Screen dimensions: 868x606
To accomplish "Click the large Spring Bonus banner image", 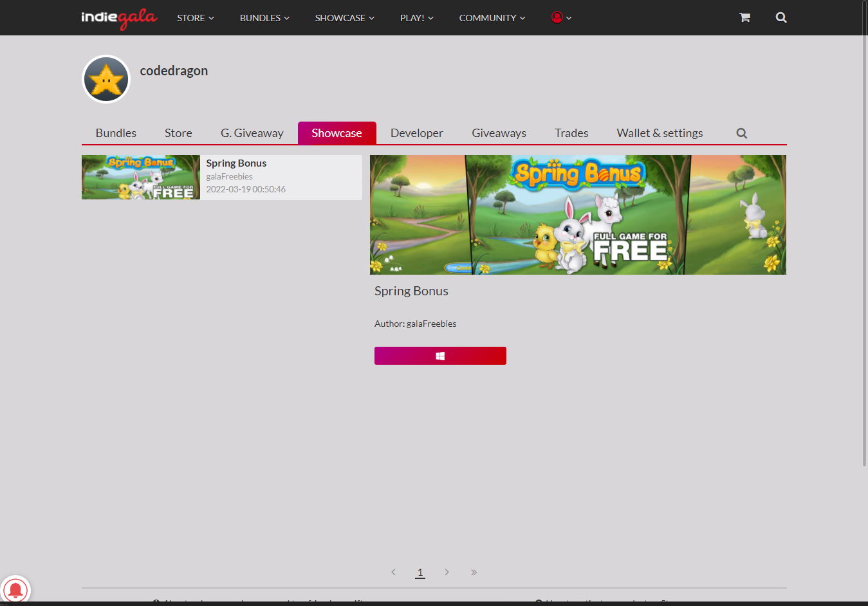I will tap(578, 215).
